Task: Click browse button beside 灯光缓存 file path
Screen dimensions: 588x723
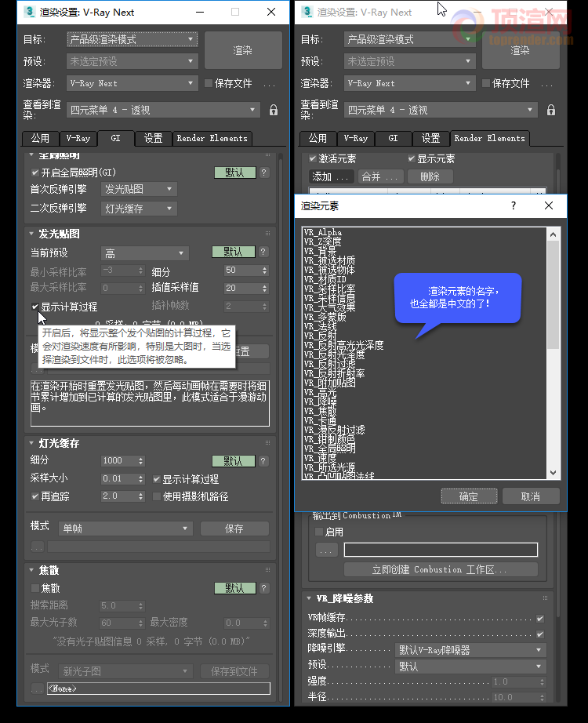Action: [x=38, y=547]
